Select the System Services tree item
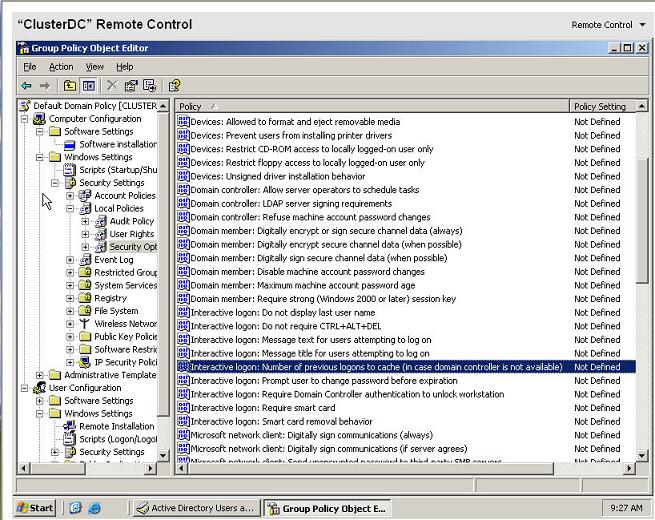This screenshot has height=520, width=655. [x=126, y=286]
